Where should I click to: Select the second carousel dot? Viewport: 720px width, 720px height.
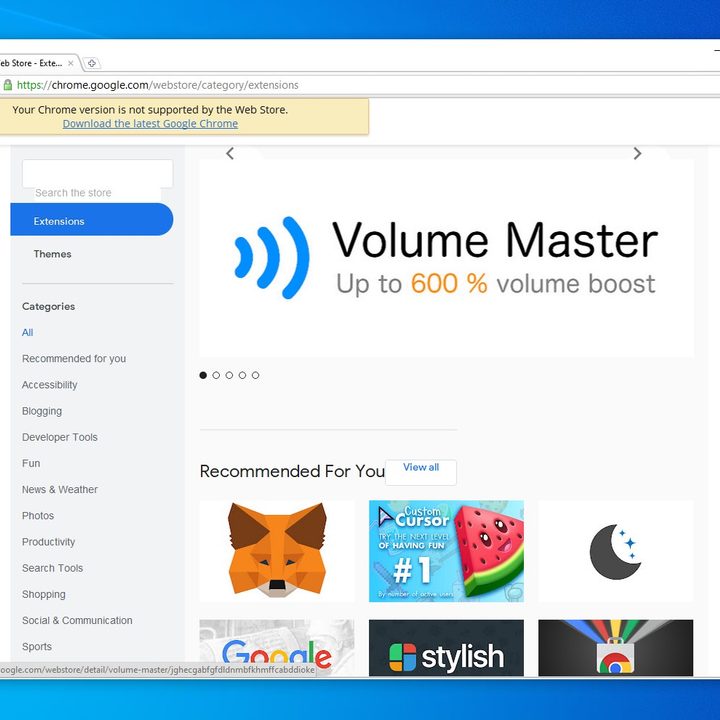pos(216,375)
